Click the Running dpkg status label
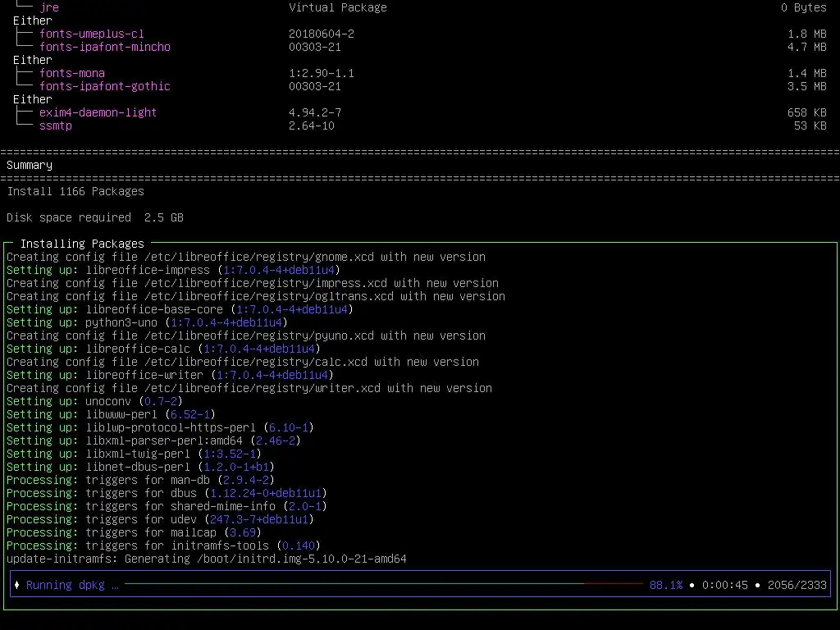The height and width of the screenshot is (630, 840). [x=72, y=585]
